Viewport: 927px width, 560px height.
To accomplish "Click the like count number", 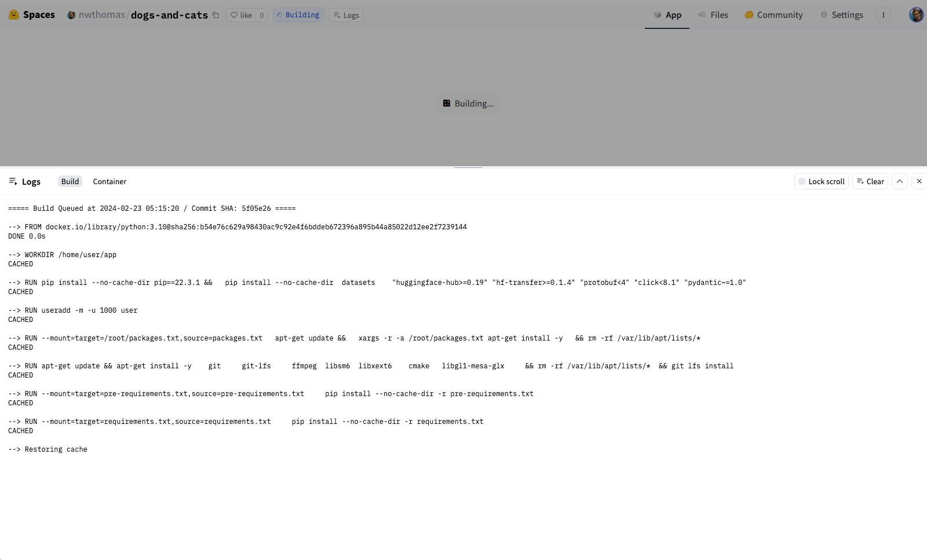I will point(261,15).
